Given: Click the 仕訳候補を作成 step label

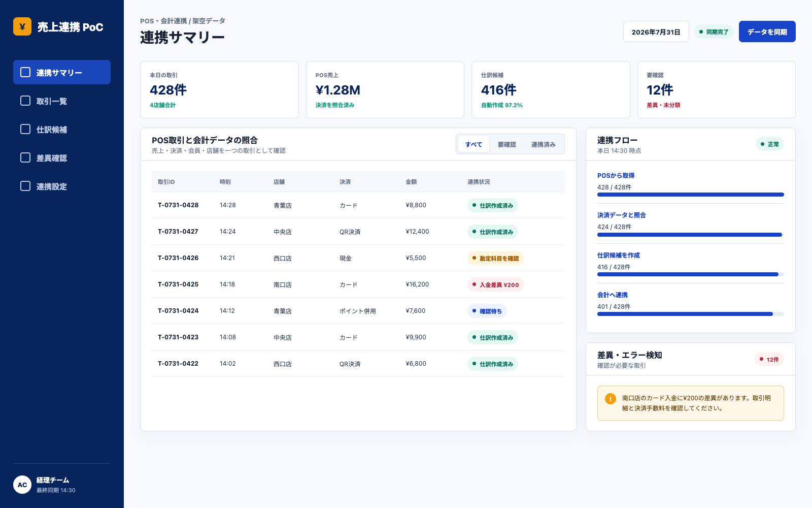Looking at the screenshot, I should pos(619,255).
